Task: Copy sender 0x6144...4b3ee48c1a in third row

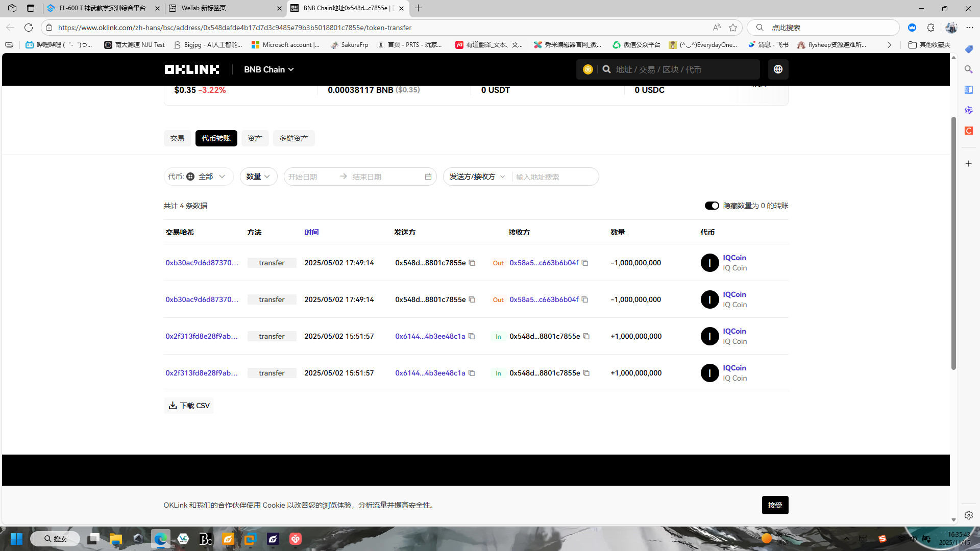Action: [472, 337]
